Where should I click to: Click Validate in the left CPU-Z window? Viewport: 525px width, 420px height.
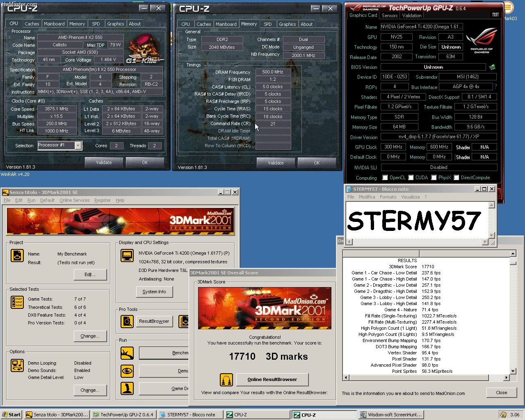pyautogui.click(x=104, y=162)
